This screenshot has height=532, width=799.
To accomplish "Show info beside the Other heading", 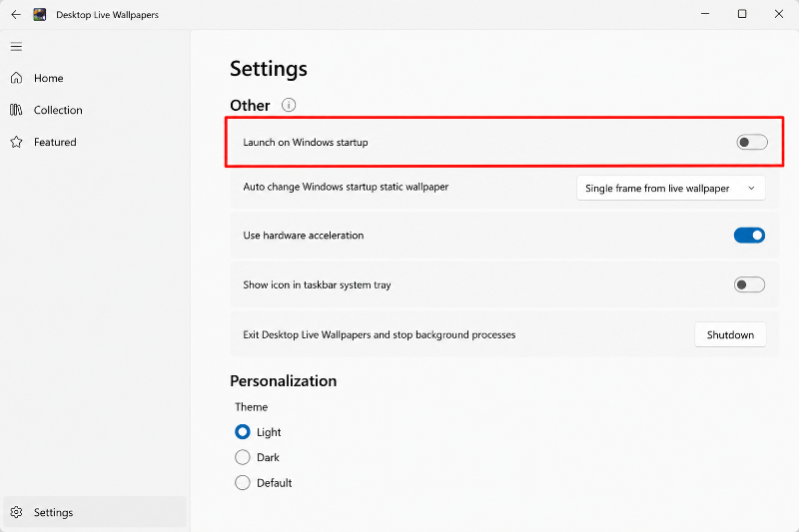I will (x=289, y=105).
